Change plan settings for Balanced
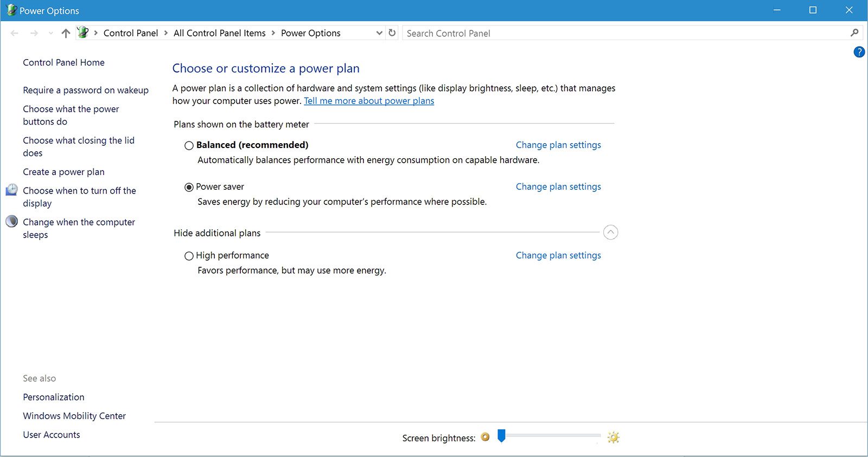The height and width of the screenshot is (457, 868). [x=558, y=145]
